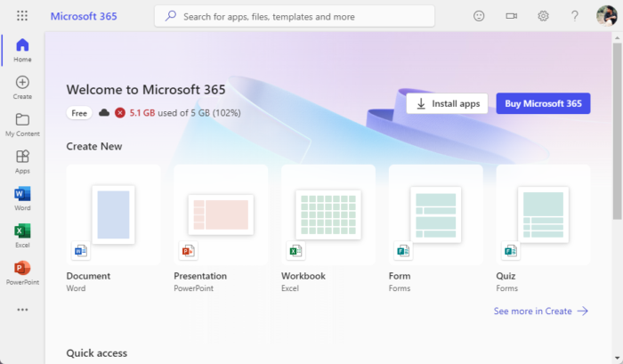Create a new Word Document thumbnail
The height and width of the screenshot is (364, 623).
[x=113, y=214]
